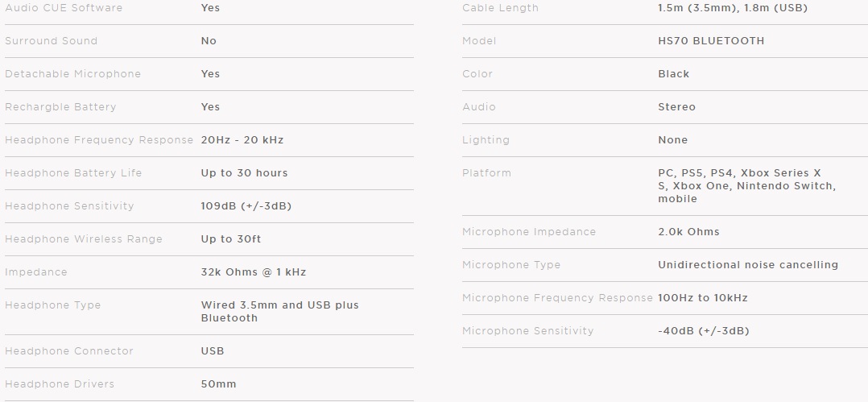Click the Microphone Sensitivity label
This screenshot has width=868, height=402.
coord(528,331)
